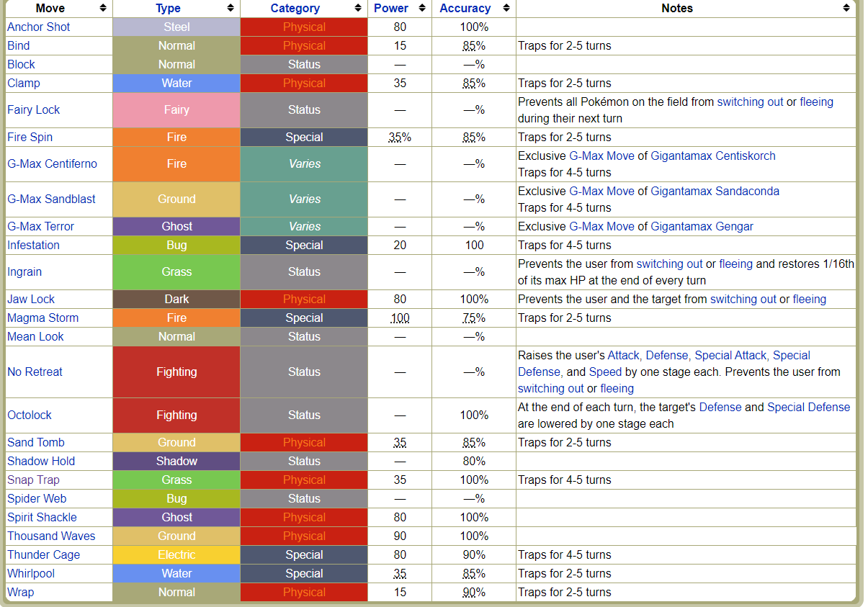Open the Sand Tomb move link
This screenshot has width=868, height=607.
[x=36, y=442]
